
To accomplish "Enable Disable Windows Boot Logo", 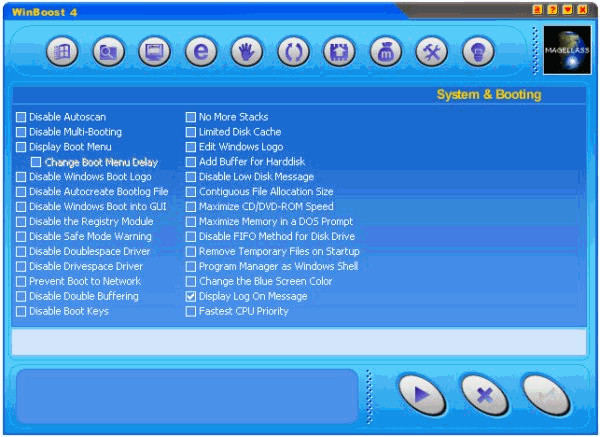I will tap(21, 177).
